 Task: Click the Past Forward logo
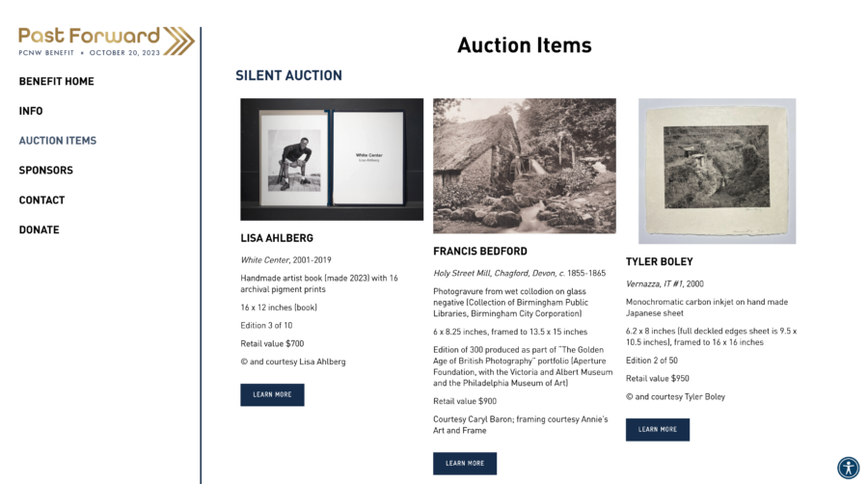[x=105, y=40]
